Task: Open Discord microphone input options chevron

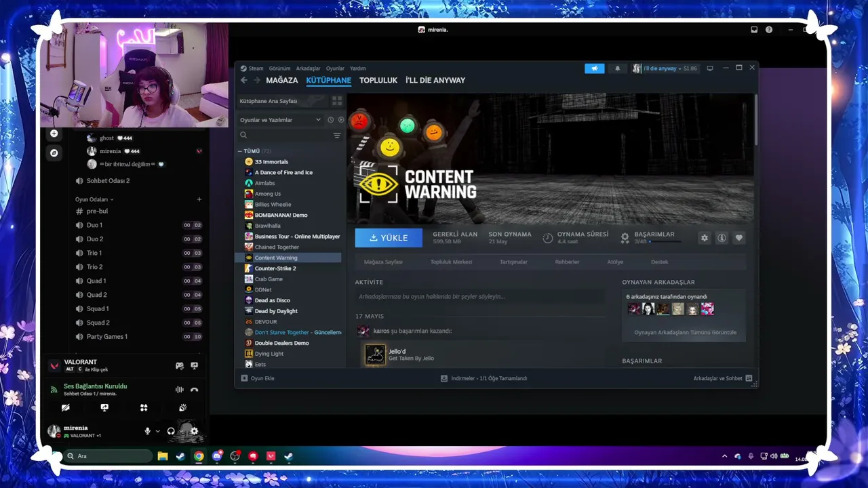Action: 158,431
